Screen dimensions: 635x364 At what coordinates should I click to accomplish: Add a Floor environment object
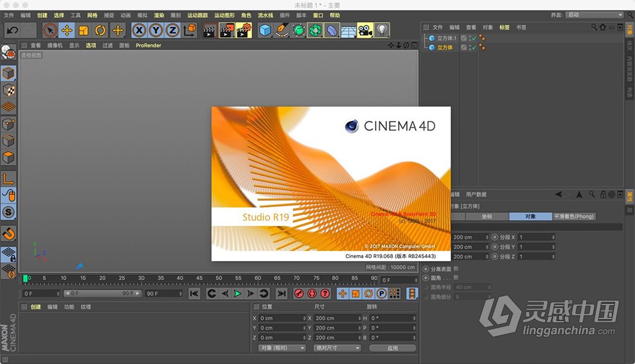click(x=349, y=30)
